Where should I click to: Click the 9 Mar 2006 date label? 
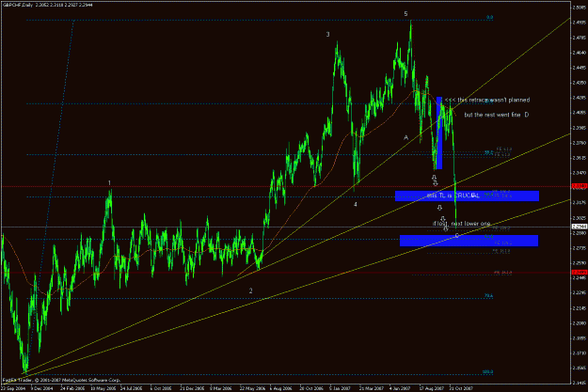click(x=221, y=388)
